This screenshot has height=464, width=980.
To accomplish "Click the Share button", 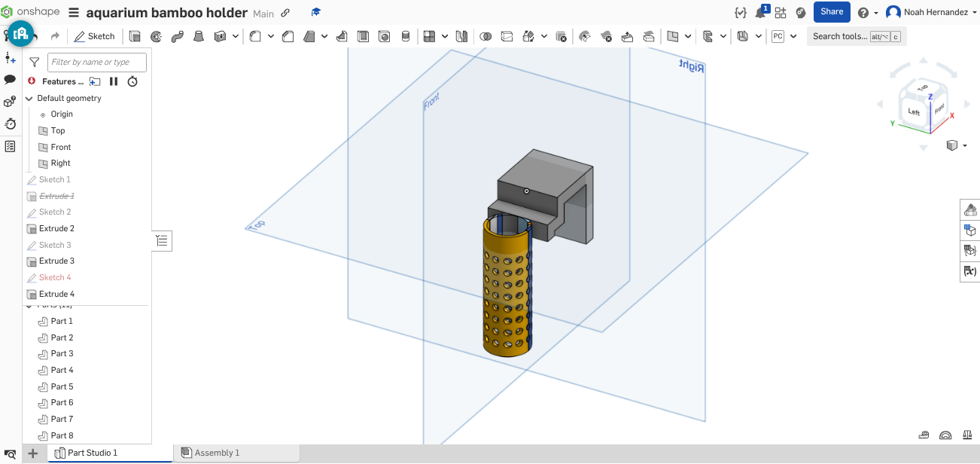I will pyautogui.click(x=832, y=12).
